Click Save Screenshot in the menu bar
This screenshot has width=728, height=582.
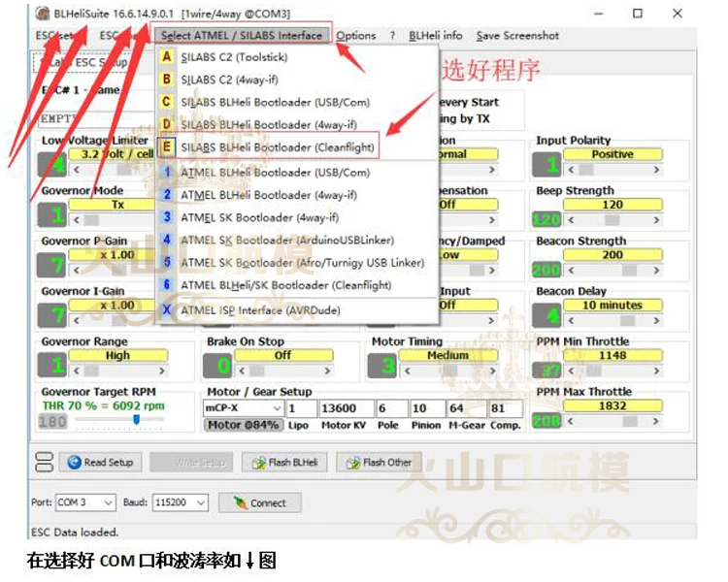click(517, 35)
